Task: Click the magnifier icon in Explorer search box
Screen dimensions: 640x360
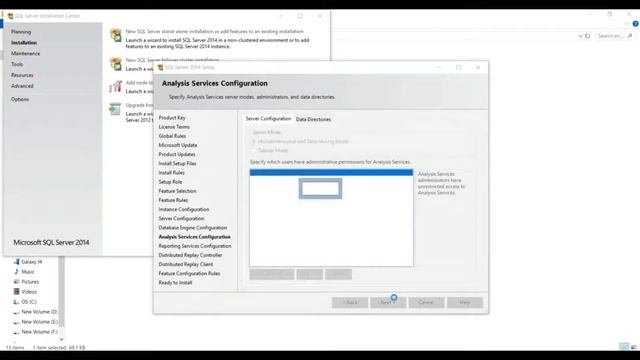Action: point(630,36)
